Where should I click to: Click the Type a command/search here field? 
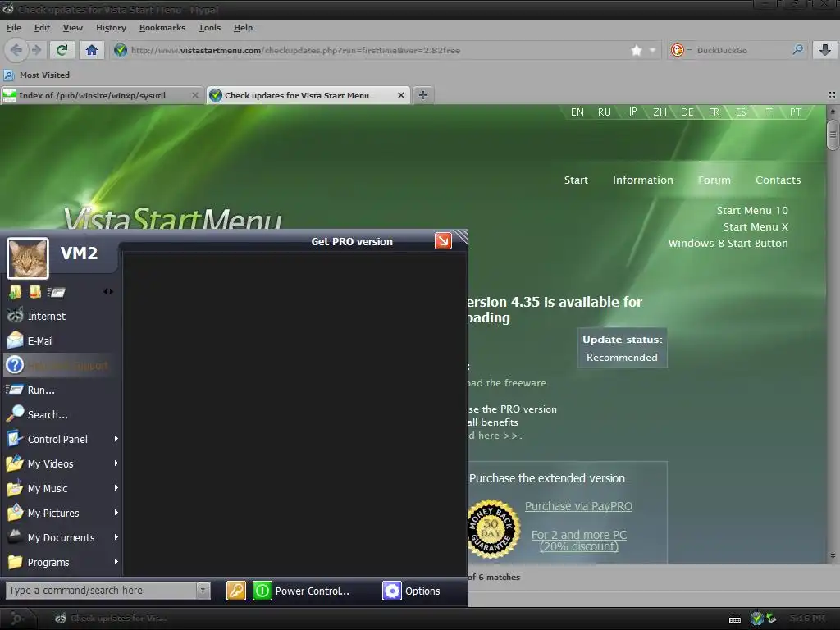pyautogui.click(x=101, y=591)
